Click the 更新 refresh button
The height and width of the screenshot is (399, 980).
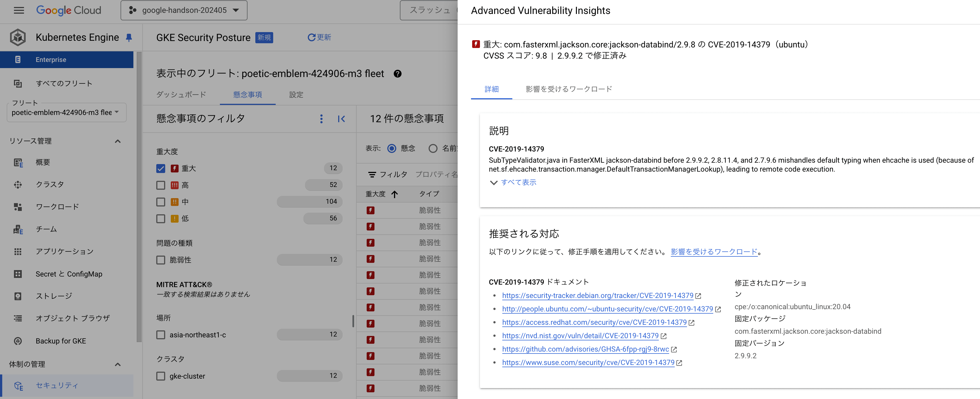pos(319,37)
